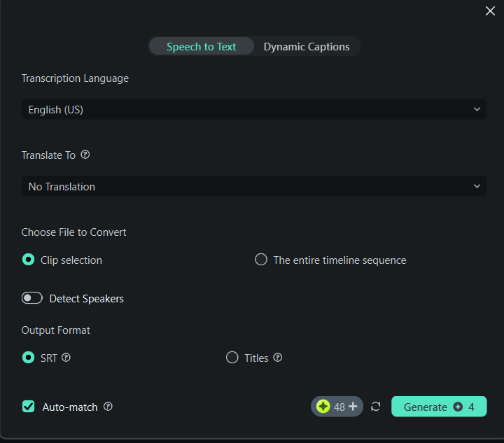Uncheck the Auto-match checkbox
Viewport: 504px width, 443px height.
29,407
